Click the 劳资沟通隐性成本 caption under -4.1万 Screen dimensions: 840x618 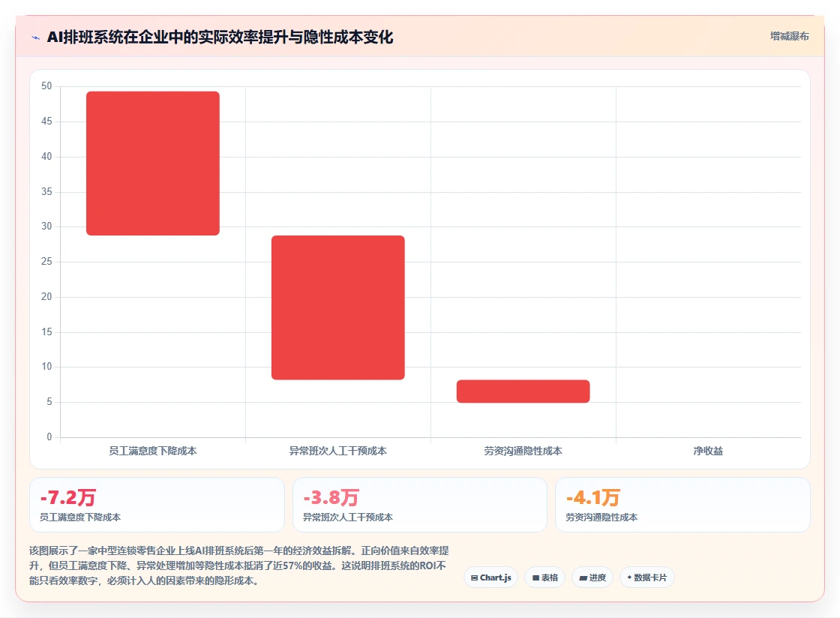(601, 517)
